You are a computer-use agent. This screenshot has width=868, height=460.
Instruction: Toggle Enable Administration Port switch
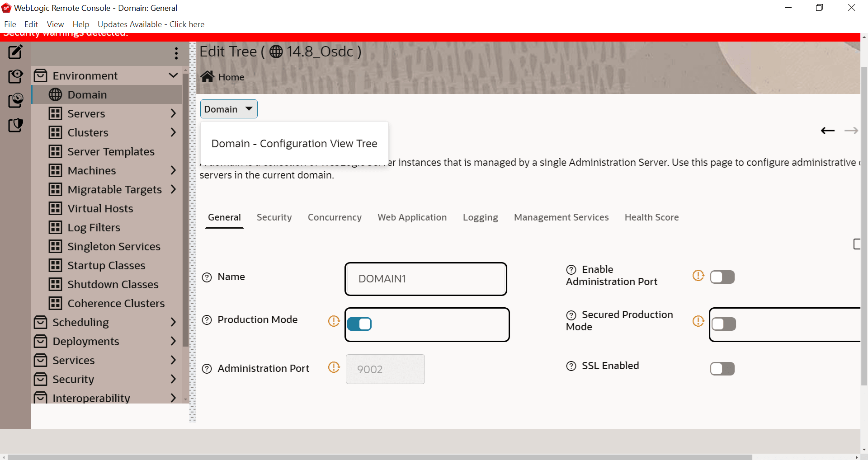click(722, 277)
